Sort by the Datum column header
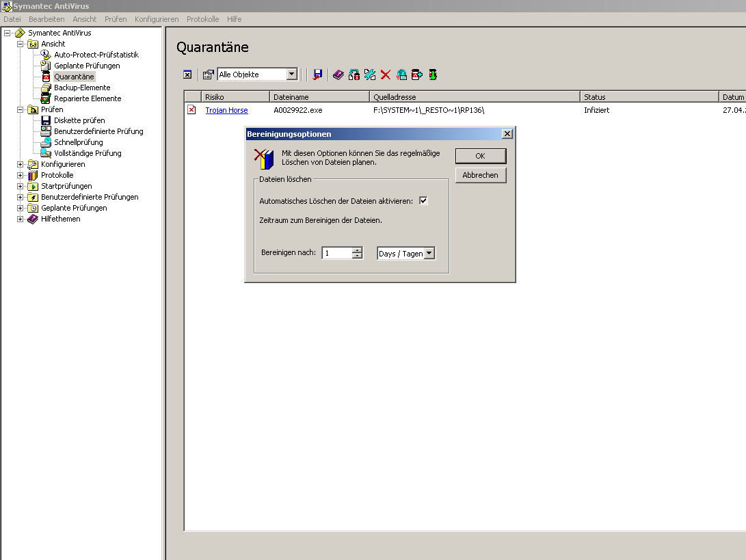The image size is (746, 560). pos(733,96)
